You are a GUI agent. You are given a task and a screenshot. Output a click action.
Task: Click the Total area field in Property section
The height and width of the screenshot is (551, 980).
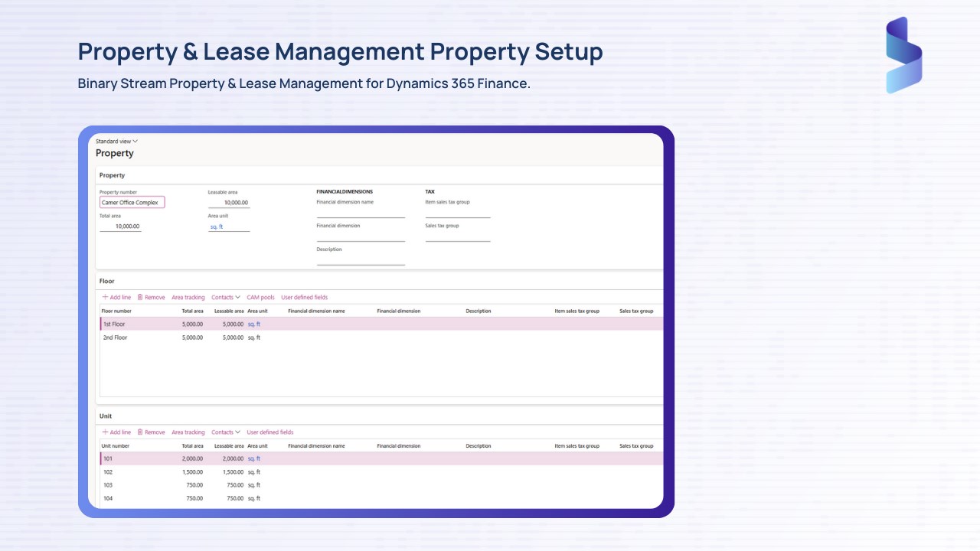coord(120,227)
